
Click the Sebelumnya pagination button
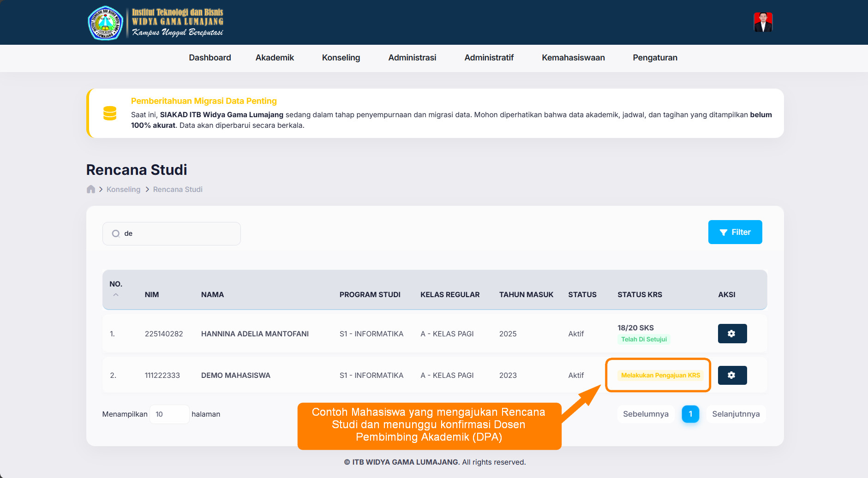[646, 414]
